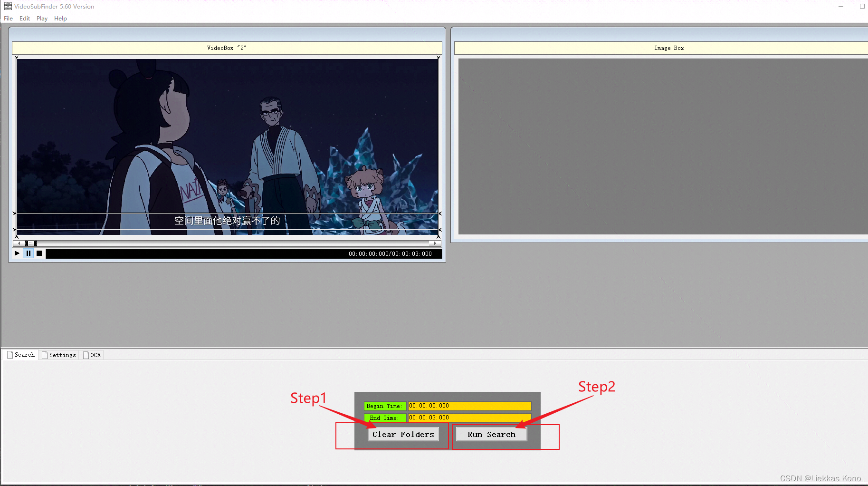The image size is (868, 486).
Task: Click the Play video button
Action: coord(17,253)
